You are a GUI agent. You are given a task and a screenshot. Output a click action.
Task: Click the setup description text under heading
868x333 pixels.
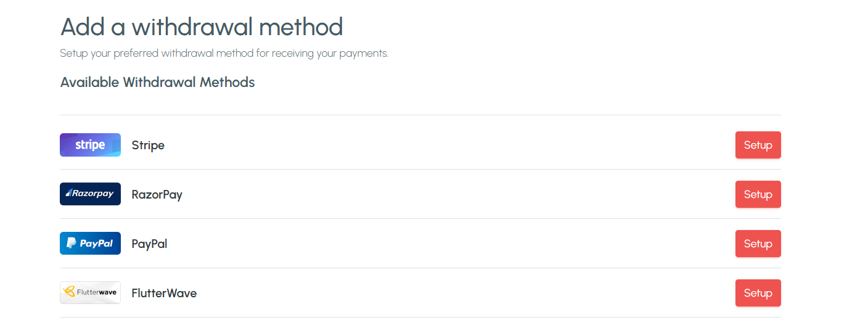coord(224,54)
